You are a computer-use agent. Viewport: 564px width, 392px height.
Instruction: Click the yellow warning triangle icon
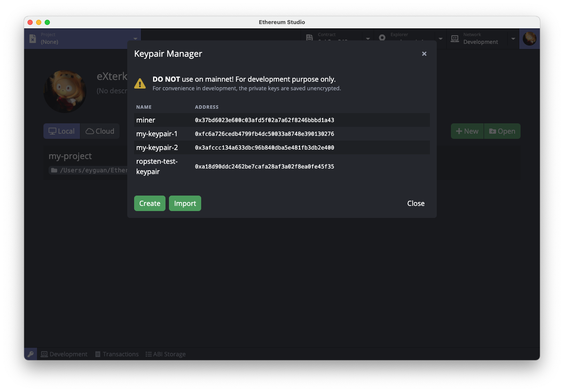click(x=140, y=83)
